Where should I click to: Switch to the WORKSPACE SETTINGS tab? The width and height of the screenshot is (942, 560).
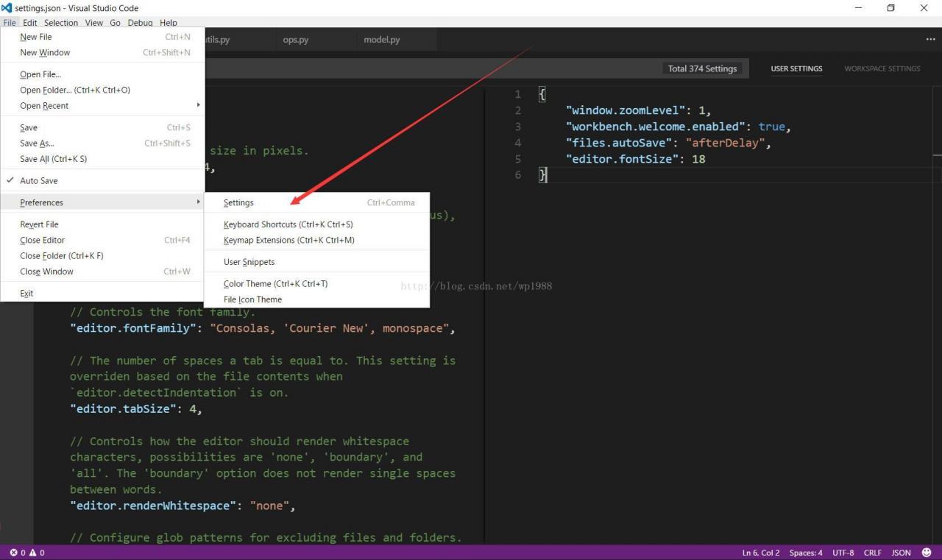(x=882, y=68)
